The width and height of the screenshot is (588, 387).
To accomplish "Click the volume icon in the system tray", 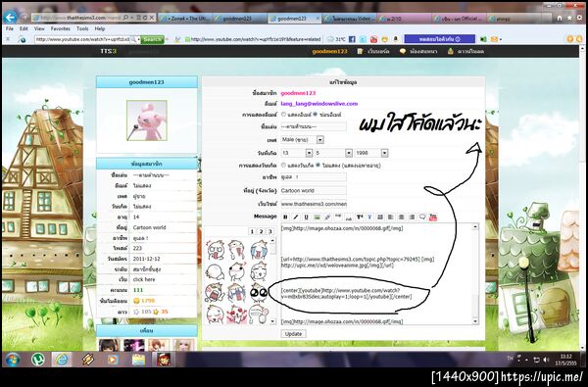I will (x=546, y=360).
